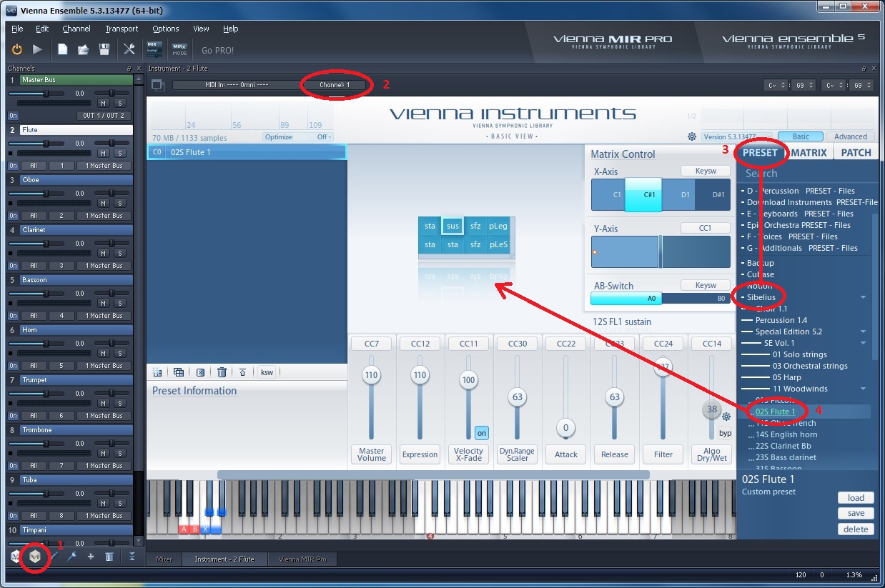Switch to the PATCH tab
Viewport: 885px width, 588px height.
(856, 152)
